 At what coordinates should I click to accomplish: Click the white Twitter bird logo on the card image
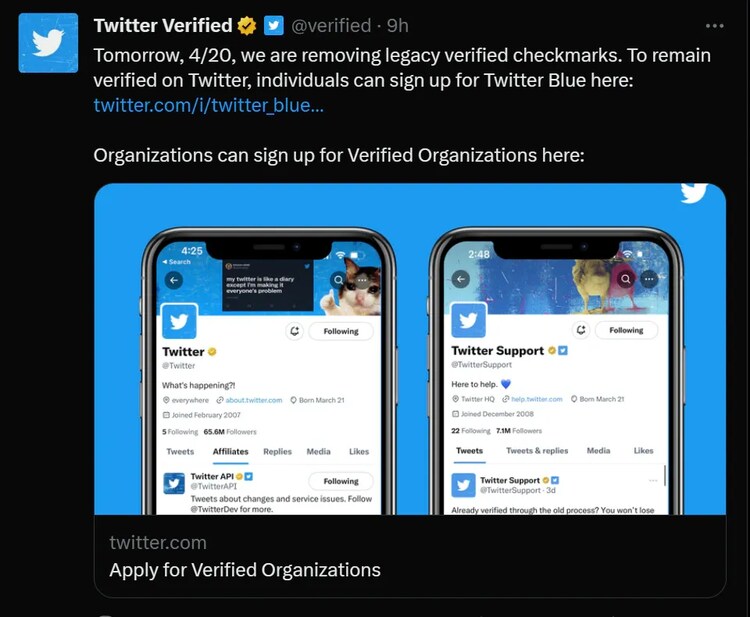click(694, 192)
